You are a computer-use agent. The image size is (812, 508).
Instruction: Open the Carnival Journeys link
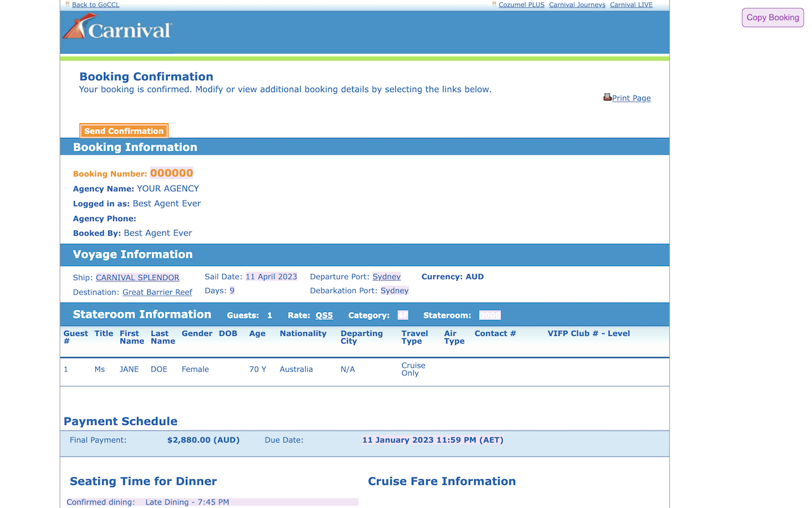tap(577, 4)
